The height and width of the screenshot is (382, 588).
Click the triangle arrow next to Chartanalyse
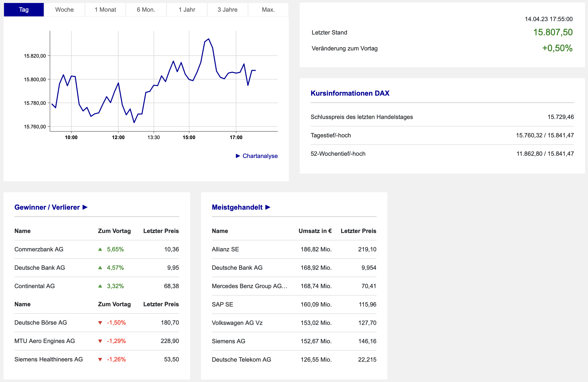tap(238, 156)
